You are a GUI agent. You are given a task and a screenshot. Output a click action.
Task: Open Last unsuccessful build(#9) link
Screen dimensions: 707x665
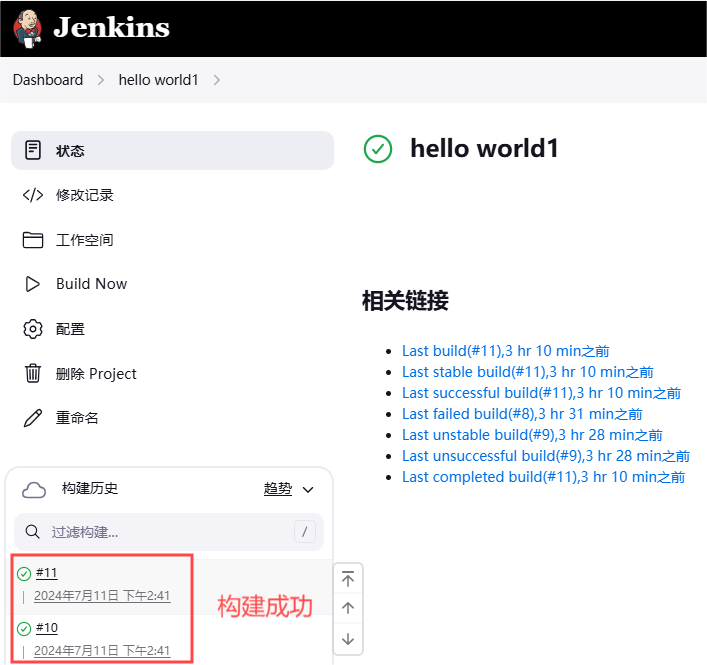coord(546,456)
